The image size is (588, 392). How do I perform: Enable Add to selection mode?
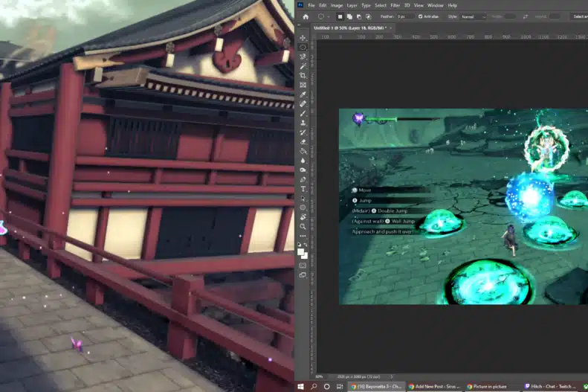coord(349,16)
